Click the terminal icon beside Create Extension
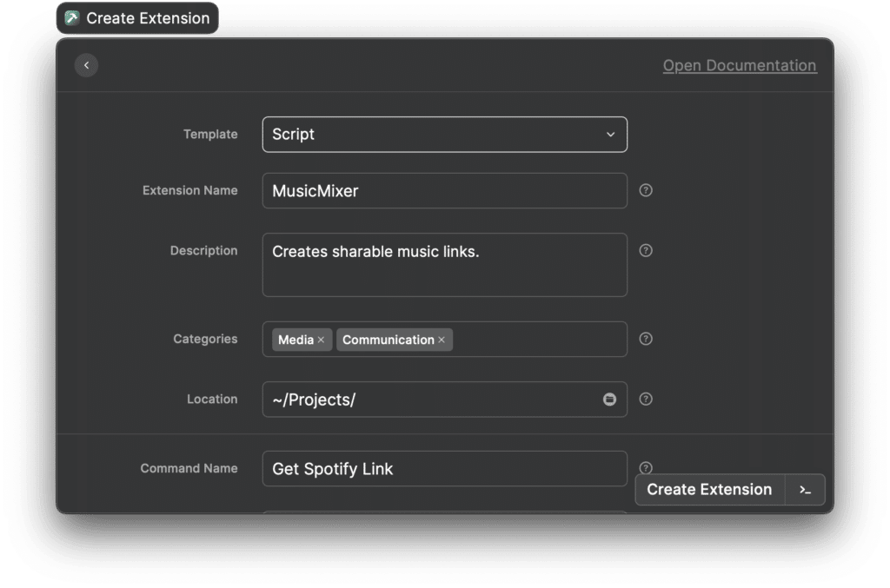 click(806, 489)
